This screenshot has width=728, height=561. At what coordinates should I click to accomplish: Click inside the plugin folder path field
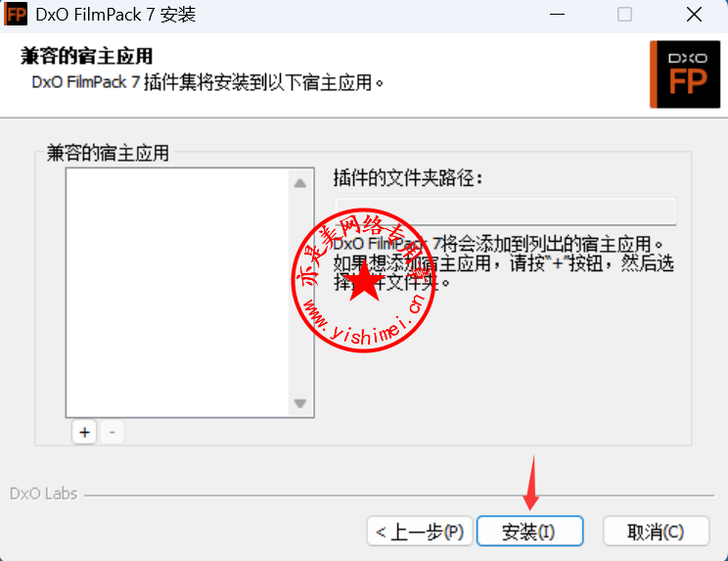click(506, 211)
